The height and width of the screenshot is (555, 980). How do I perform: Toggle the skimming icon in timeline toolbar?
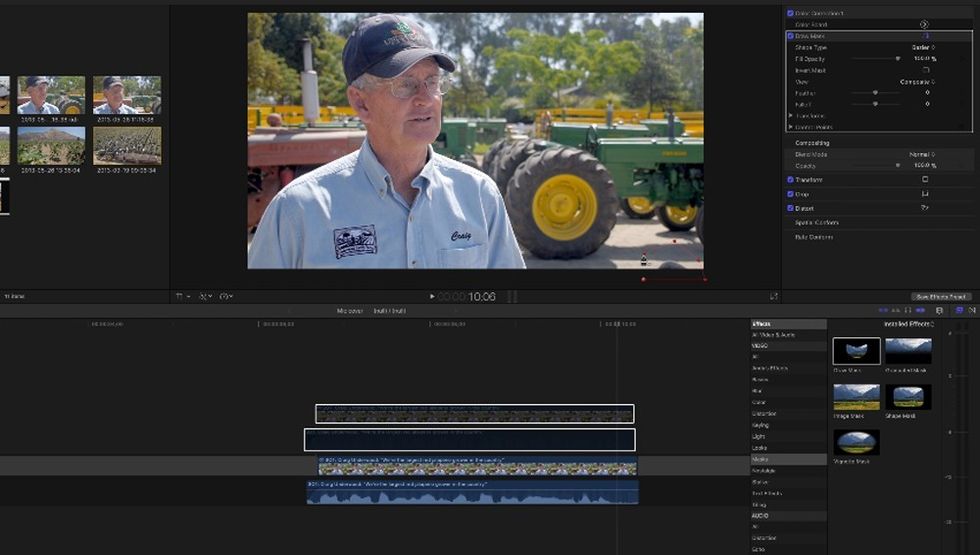point(883,311)
